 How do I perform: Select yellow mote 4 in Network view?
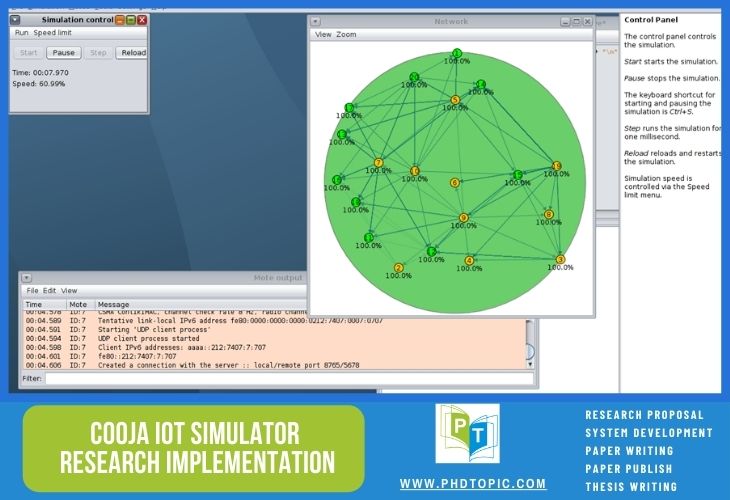click(469, 260)
